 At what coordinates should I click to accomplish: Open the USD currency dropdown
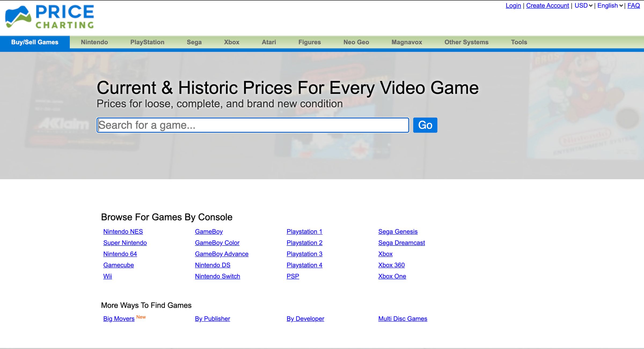click(x=583, y=5)
